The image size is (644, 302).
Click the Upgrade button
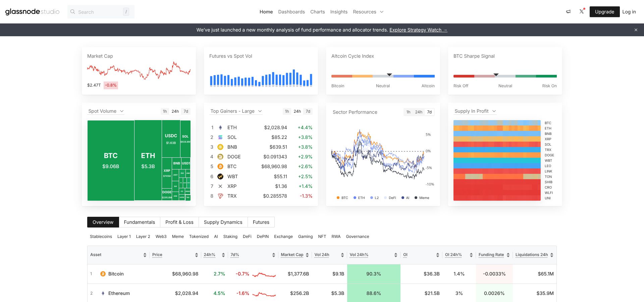[x=604, y=12]
